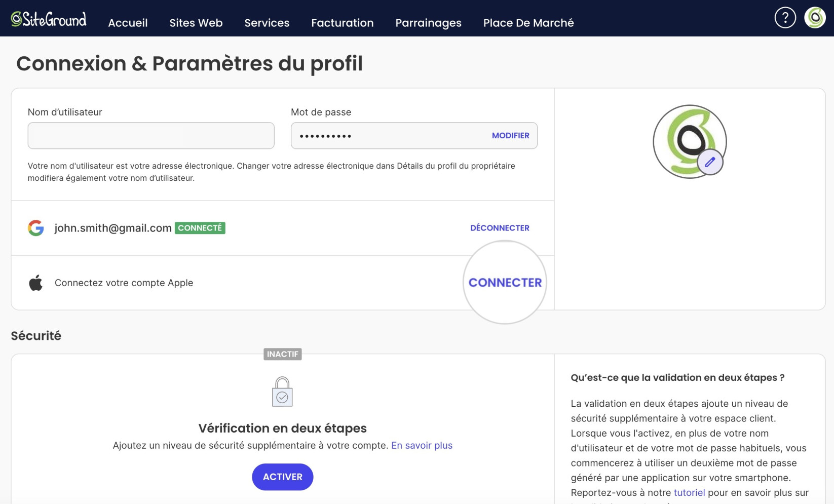This screenshot has height=504, width=834.
Task: Click ACTIVER for two-step verification
Action: coord(283,477)
